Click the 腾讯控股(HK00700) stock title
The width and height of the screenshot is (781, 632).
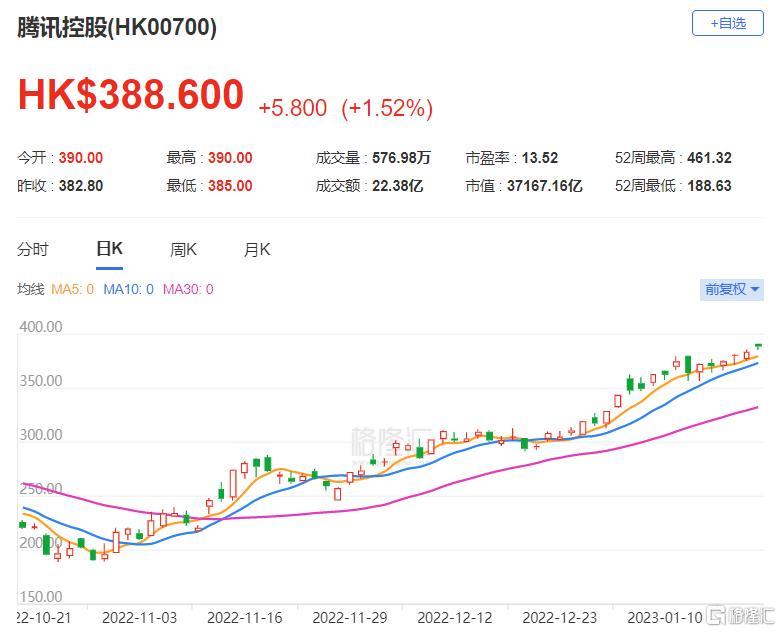click(117, 27)
